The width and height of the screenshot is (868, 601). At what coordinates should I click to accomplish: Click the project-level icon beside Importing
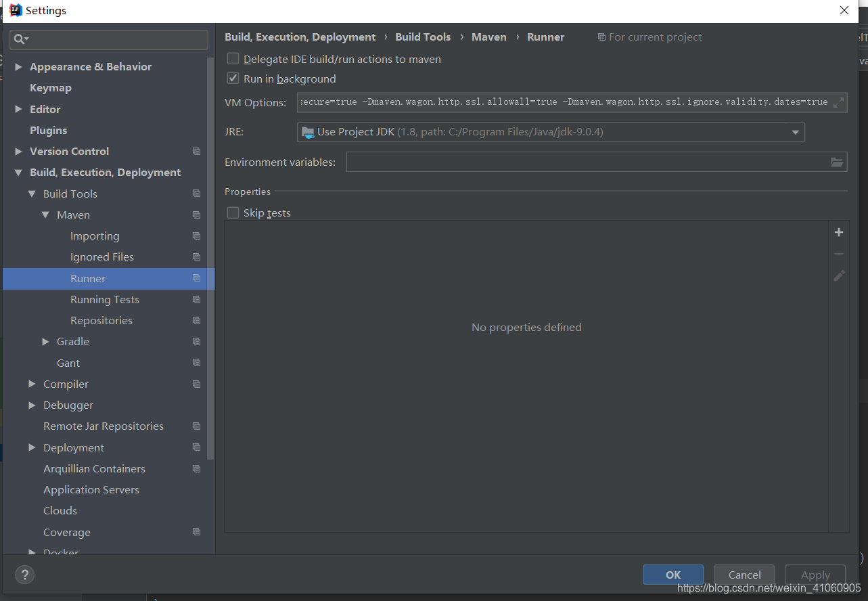(x=196, y=236)
